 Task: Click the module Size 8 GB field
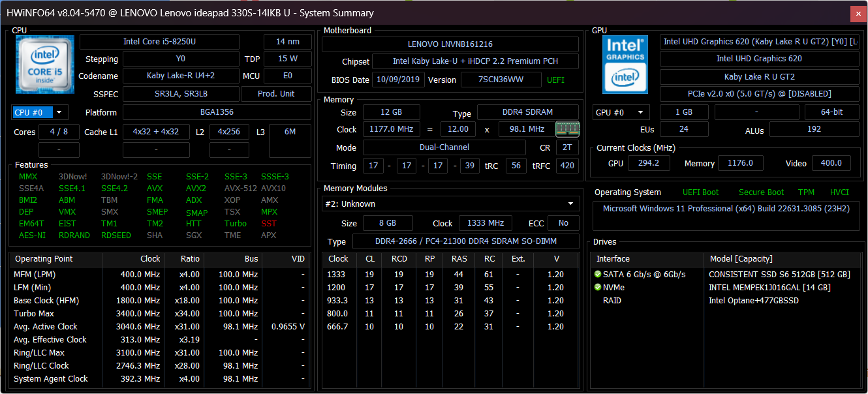388,223
